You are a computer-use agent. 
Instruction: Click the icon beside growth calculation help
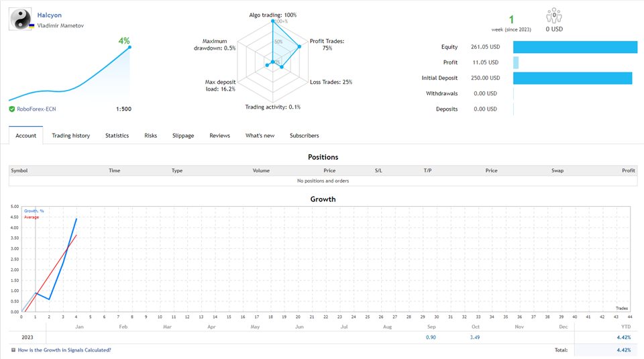click(x=13, y=350)
